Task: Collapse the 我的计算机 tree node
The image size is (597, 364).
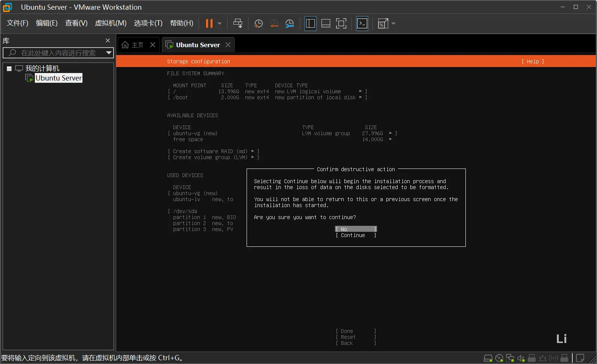Action: click(x=9, y=69)
